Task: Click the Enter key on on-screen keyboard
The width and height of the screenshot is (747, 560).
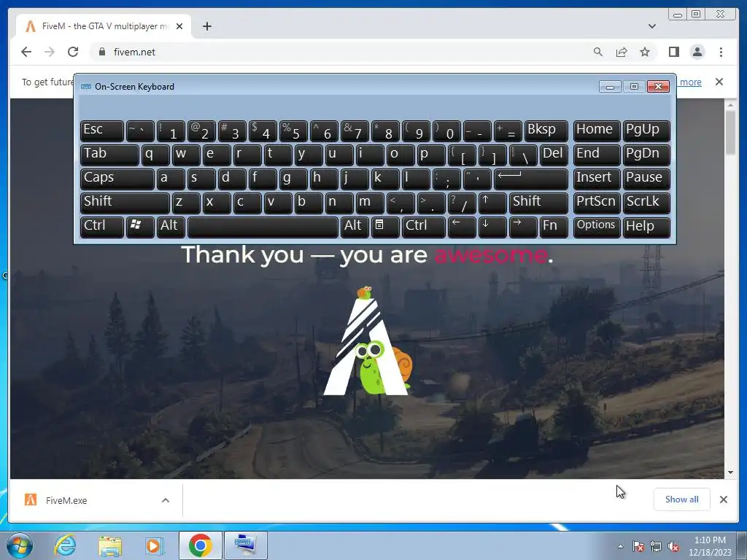Action: 531,179
